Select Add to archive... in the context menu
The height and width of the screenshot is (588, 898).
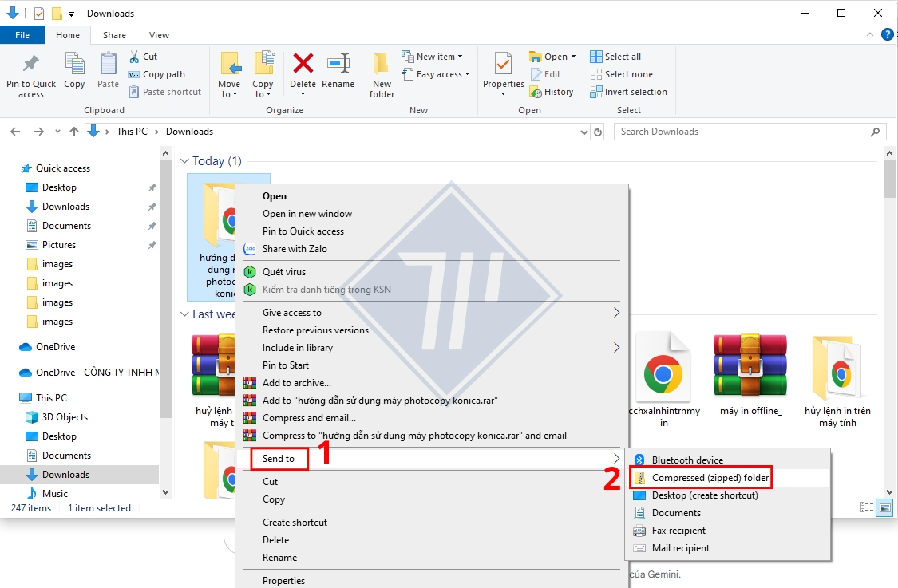296,383
